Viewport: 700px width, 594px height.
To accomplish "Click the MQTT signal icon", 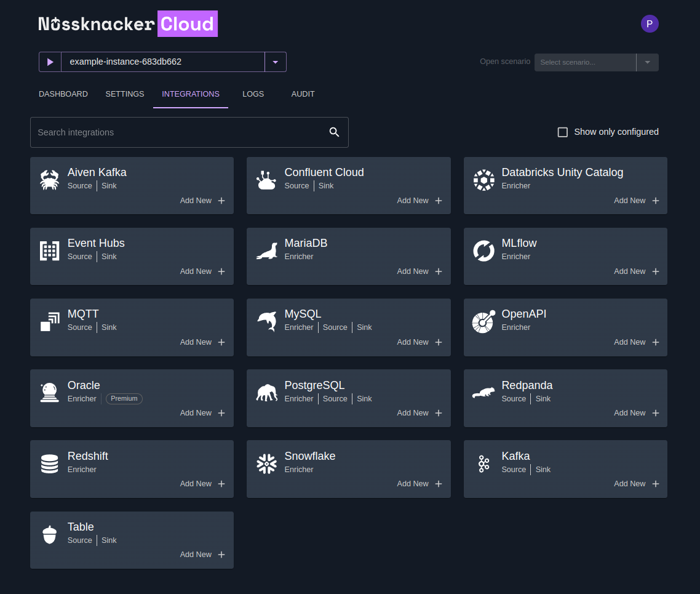I will (50, 321).
